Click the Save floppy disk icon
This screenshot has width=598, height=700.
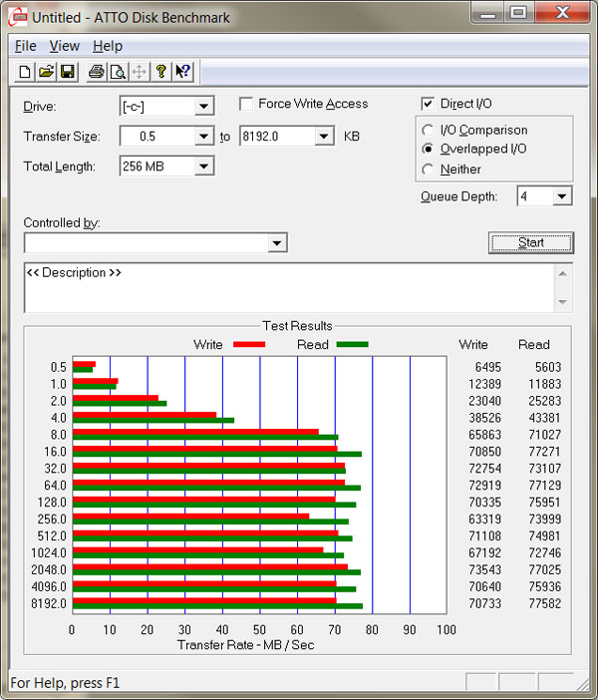coord(68,72)
